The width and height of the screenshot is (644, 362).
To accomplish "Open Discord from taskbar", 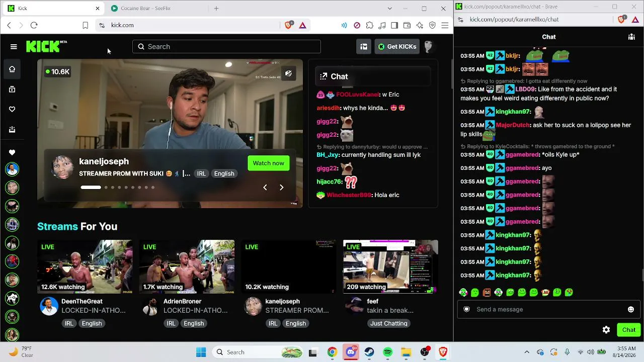I will [351, 352].
